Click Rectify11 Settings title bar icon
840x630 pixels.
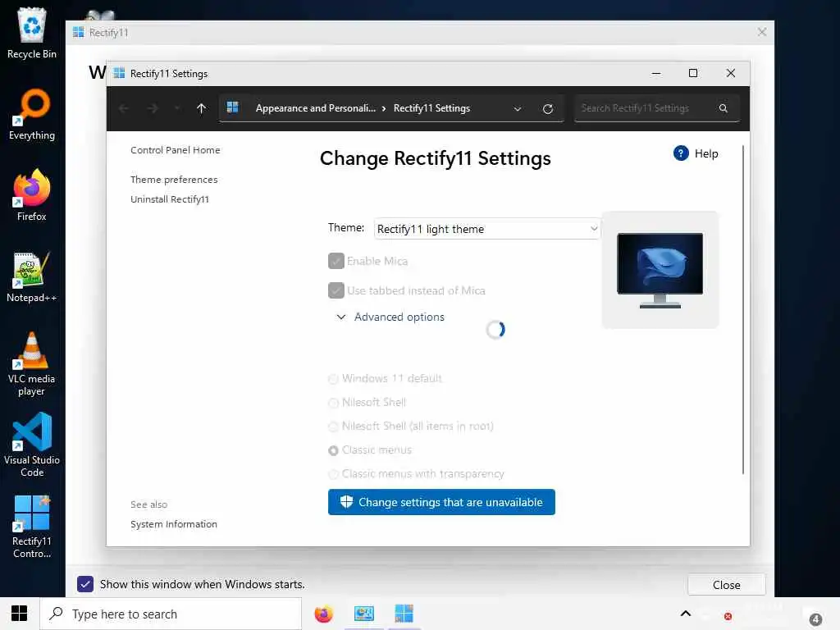119,73
